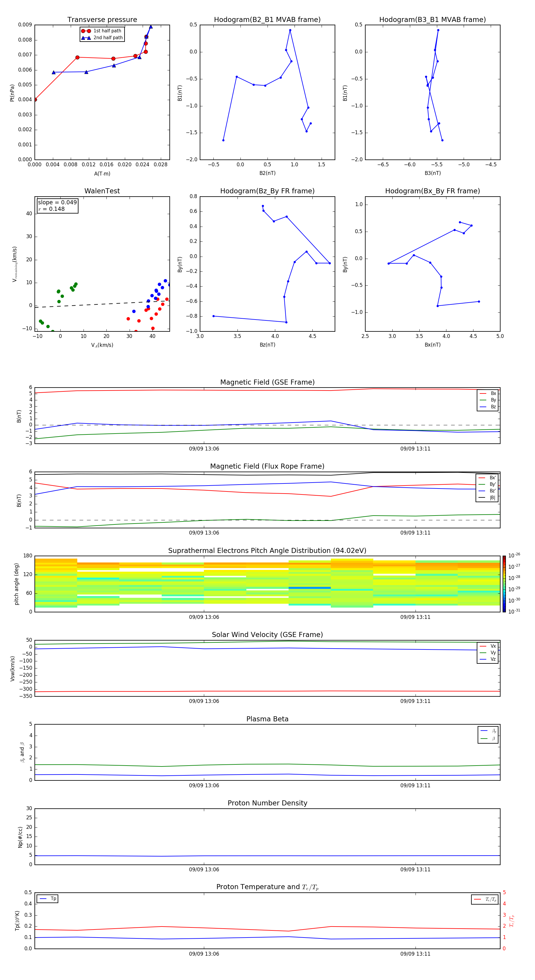Click '09/09 13:11' tick under GSE magnetic field
The image size is (535, 980).
416,449
